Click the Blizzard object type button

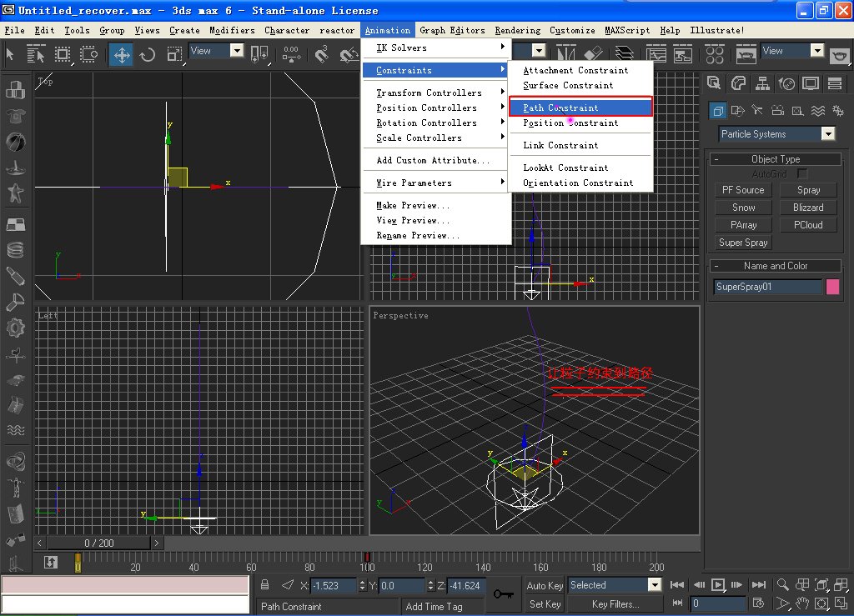pyautogui.click(x=808, y=208)
